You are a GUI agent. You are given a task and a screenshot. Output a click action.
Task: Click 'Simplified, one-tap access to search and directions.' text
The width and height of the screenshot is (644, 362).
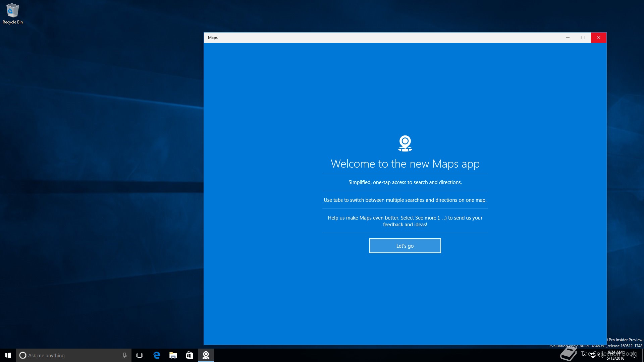coord(405,182)
